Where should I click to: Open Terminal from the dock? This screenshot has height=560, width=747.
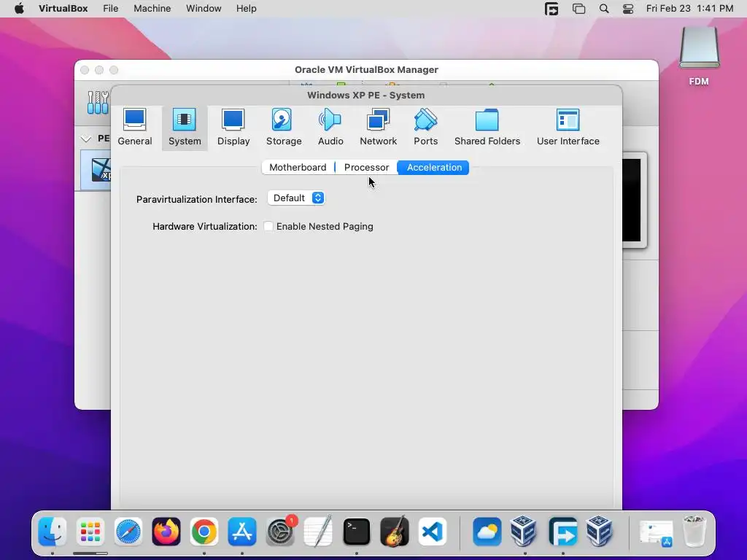click(x=356, y=532)
